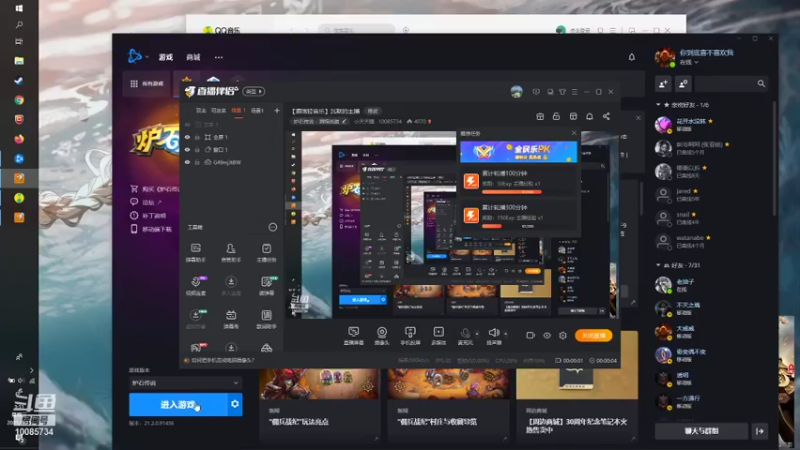Edit the stream category with the pencil icon

click(344, 121)
